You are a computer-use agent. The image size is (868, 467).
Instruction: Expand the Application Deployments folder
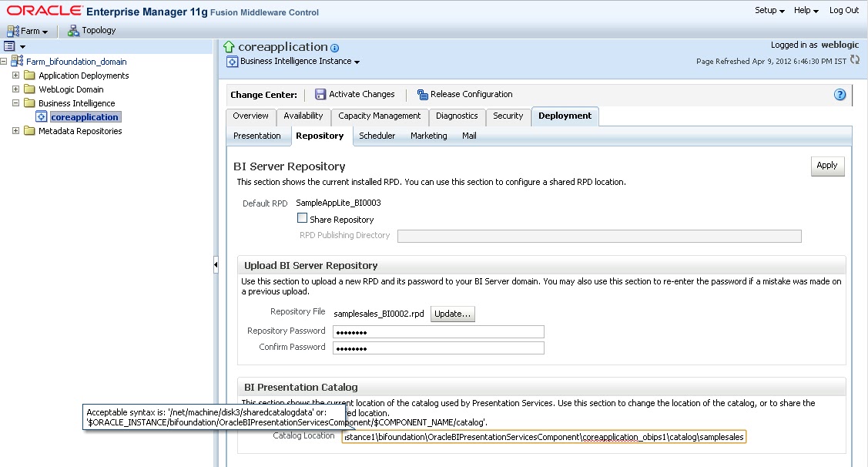click(17, 75)
